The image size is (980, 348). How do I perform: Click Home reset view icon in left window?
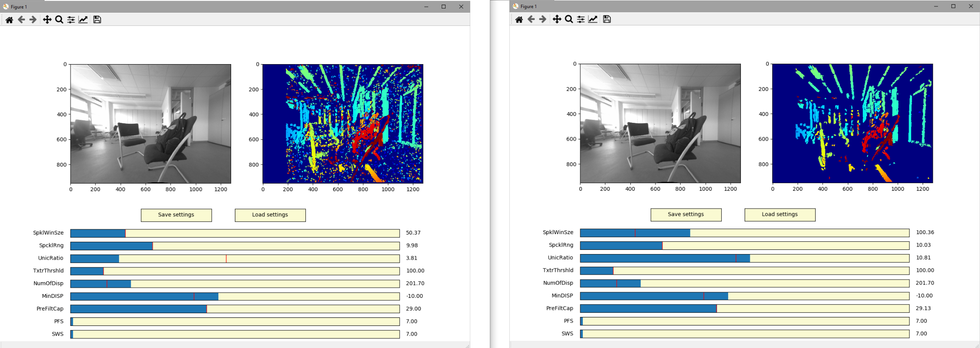pos(9,20)
